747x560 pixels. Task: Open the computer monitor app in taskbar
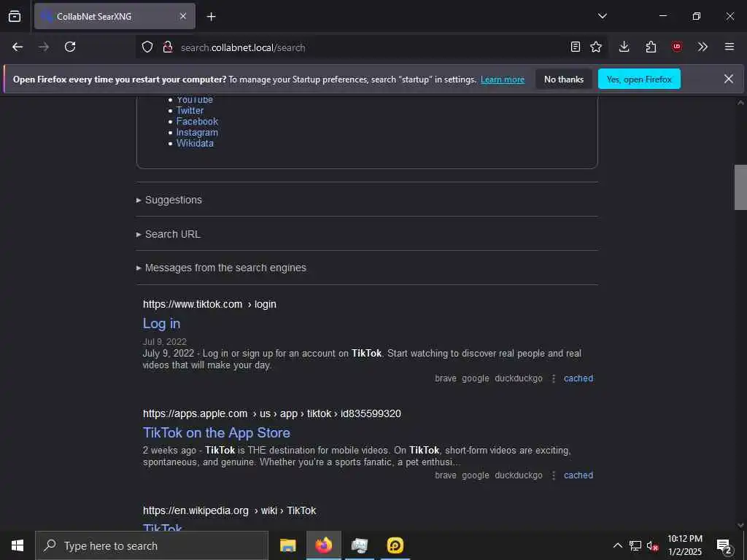359,545
